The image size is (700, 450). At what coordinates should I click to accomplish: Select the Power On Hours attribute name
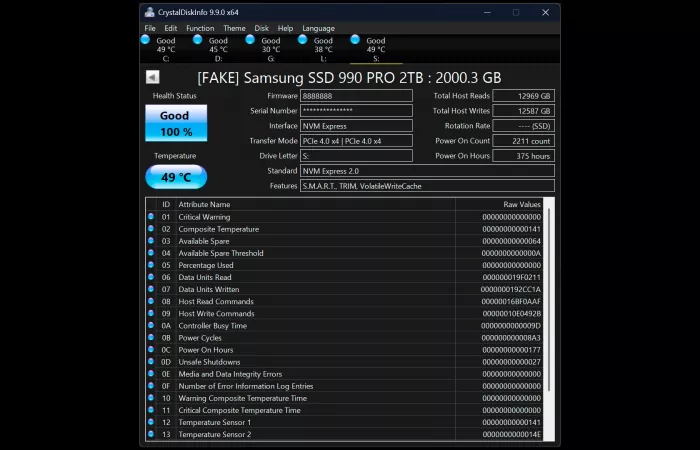(x=206, y=350)
